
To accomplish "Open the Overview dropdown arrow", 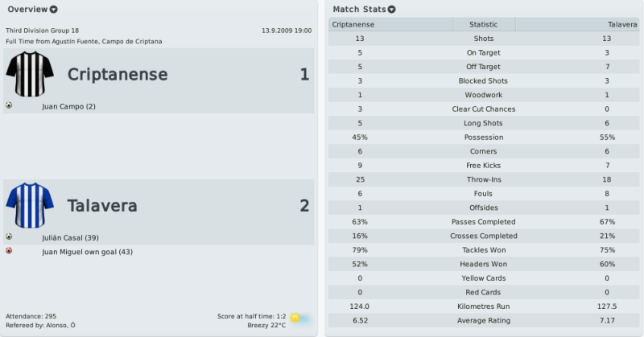I will pos(53,10).
